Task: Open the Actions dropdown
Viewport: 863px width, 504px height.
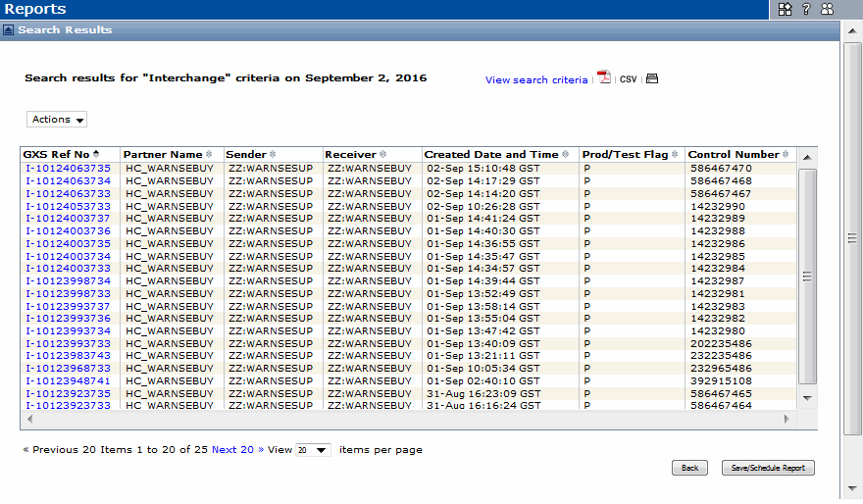Action: [58, 120]
